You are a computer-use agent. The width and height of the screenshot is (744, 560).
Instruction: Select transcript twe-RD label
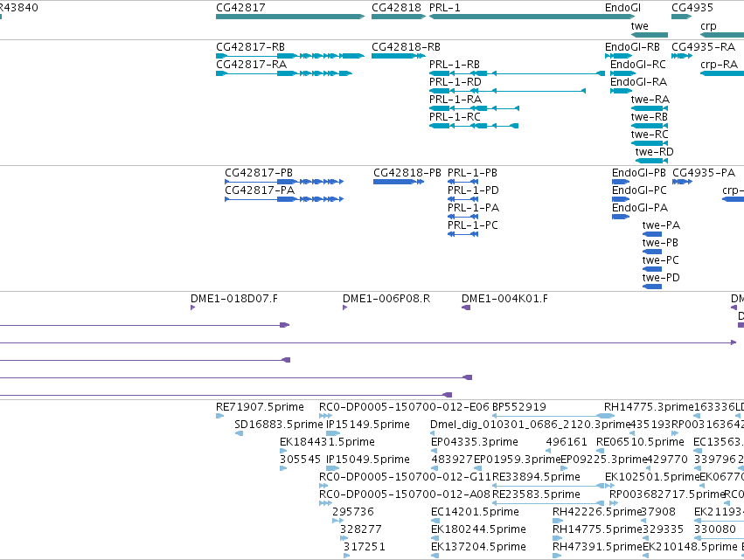tap(654, 152)
